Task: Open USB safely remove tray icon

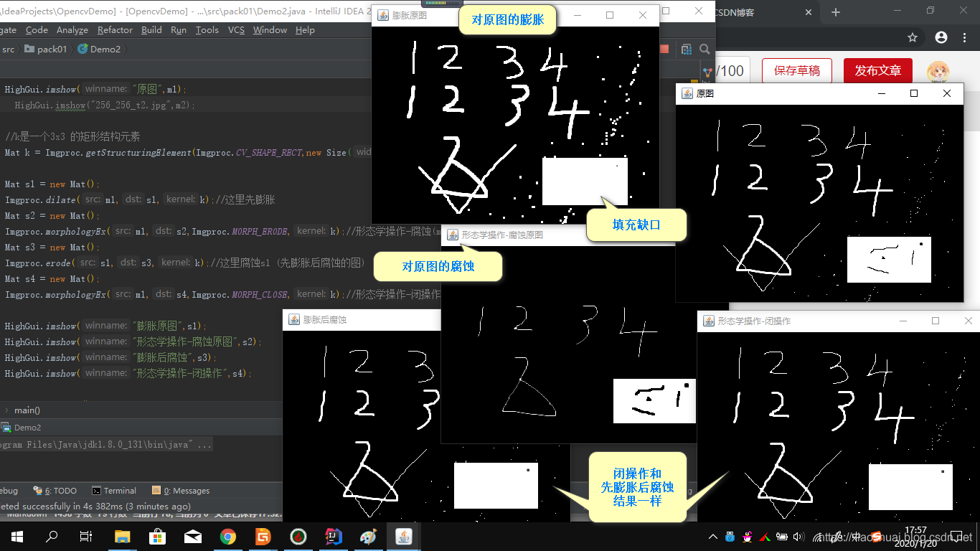Action: [x=730, y=537]
